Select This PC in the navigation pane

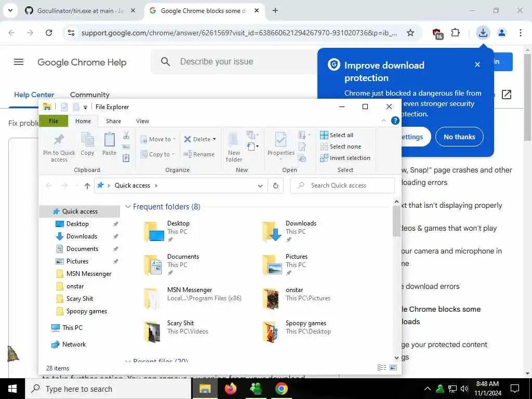tap(72, 328)
